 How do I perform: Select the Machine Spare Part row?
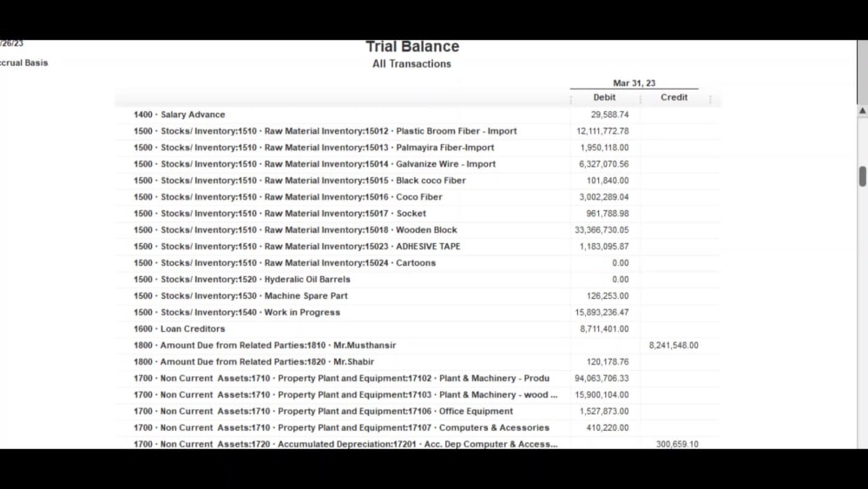[x=418, y=295]
